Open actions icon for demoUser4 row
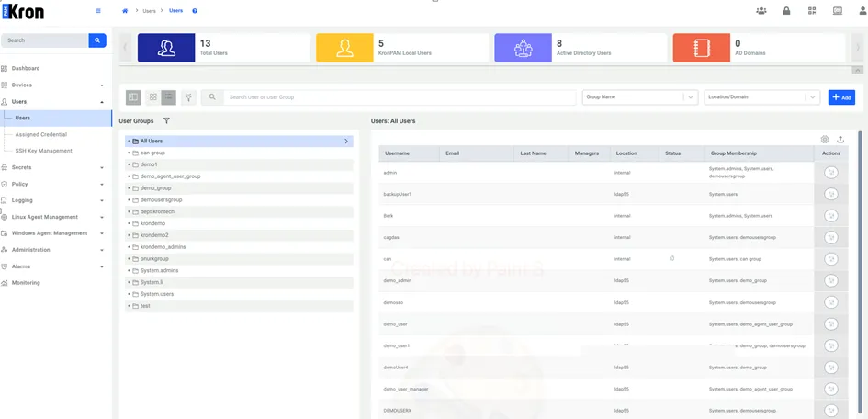Viewport: 868px width, 419px height. click(830, 367)
